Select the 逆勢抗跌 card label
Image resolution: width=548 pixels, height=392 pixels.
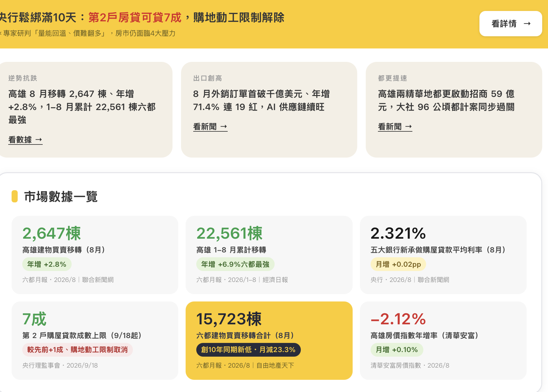[23, 78]
